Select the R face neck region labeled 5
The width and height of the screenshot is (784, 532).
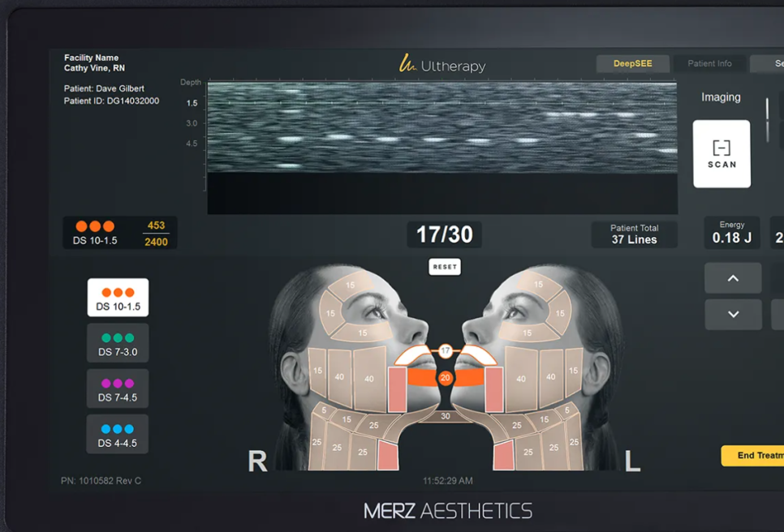324,410
